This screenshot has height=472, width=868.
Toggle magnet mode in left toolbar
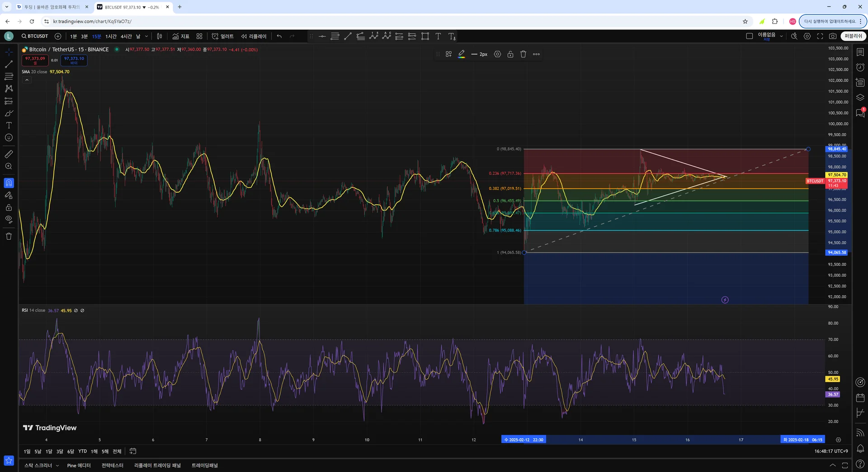coord(9,183)
